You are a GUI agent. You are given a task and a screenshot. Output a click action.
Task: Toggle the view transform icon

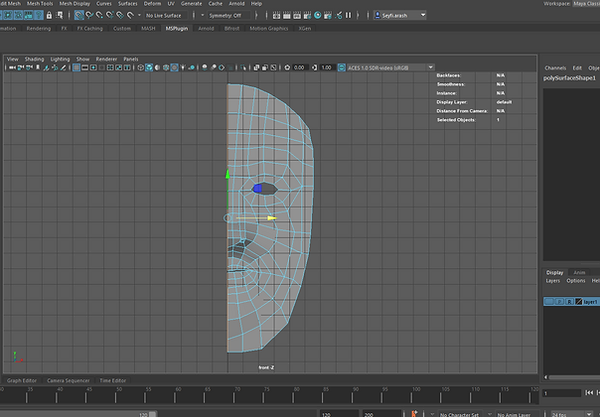point(342,68)
